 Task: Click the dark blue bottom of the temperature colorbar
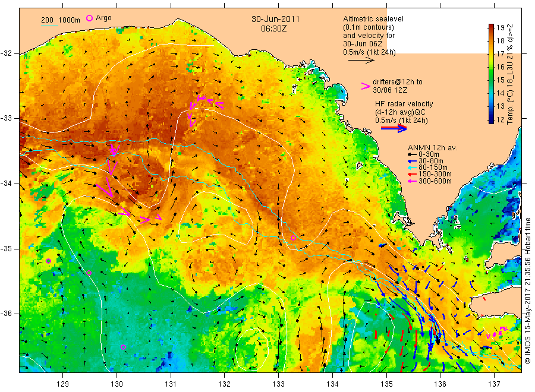491,121
